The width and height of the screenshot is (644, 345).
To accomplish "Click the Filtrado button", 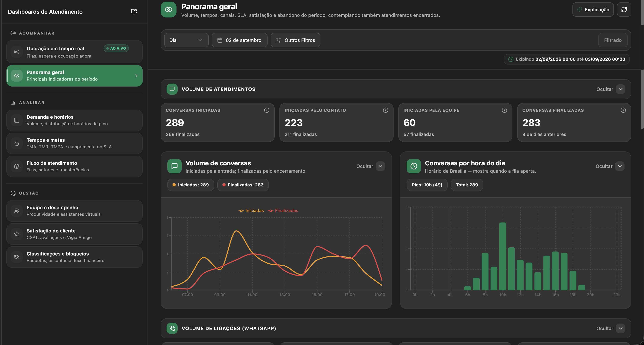I will (613, 40).
